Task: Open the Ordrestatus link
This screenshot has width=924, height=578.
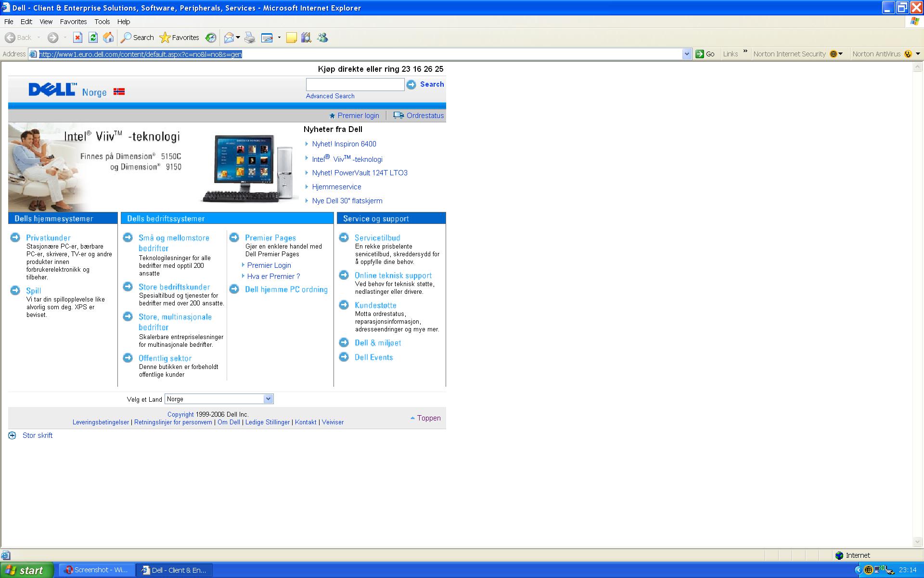Action: pos(425,116)
